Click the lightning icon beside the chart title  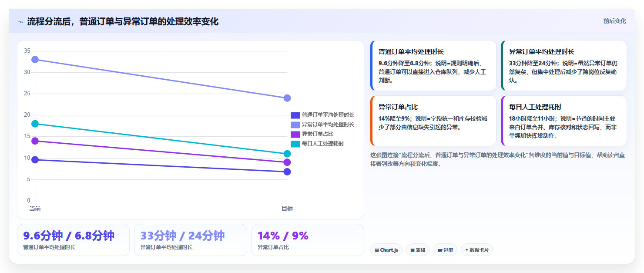click(x=21, y=22)
